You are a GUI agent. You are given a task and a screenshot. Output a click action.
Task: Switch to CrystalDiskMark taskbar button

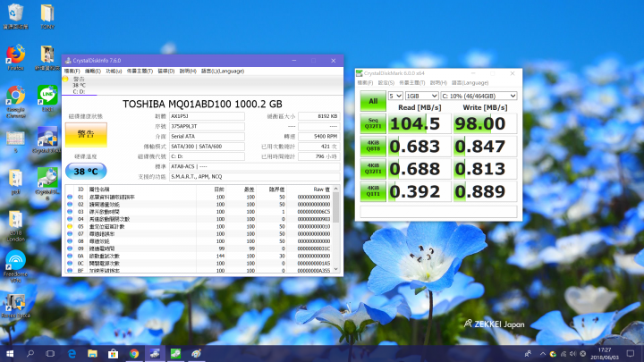(176, 353)
